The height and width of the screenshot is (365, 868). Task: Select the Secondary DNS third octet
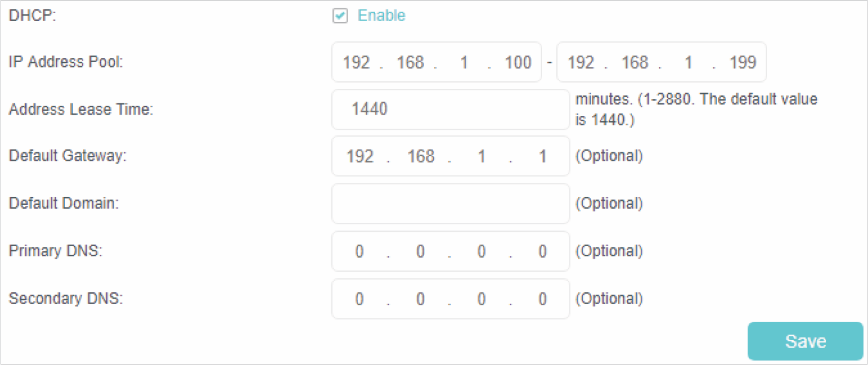click(481, 299)
